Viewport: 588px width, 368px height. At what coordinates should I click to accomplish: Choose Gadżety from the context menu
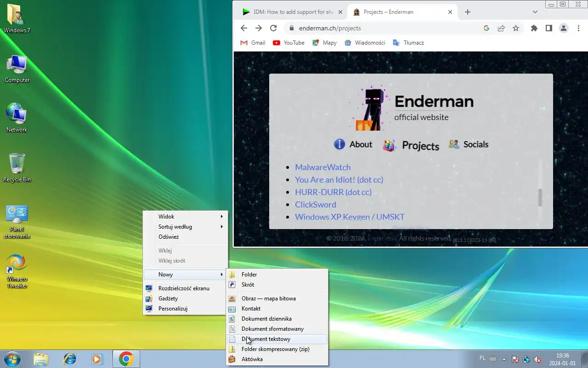coord(186,298)
